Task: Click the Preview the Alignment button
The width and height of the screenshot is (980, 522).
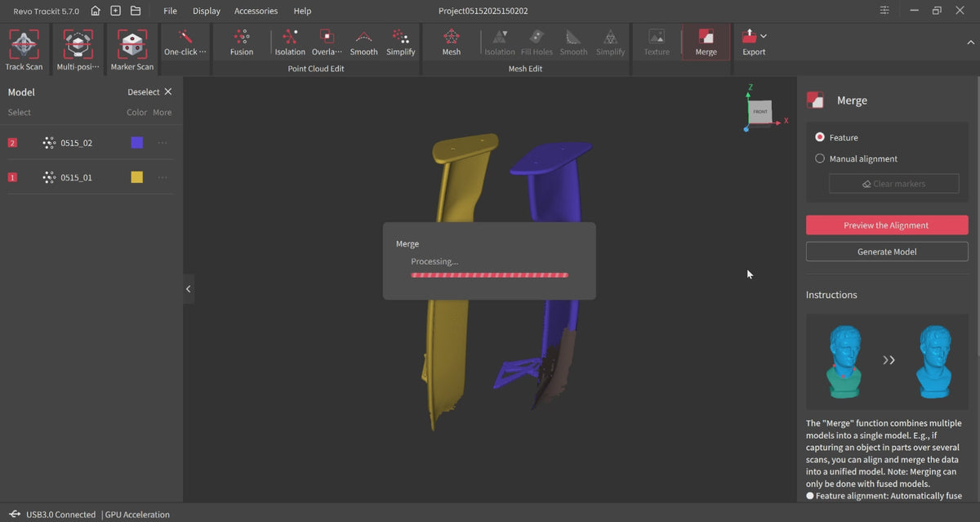Action: [x=886, y=225]
